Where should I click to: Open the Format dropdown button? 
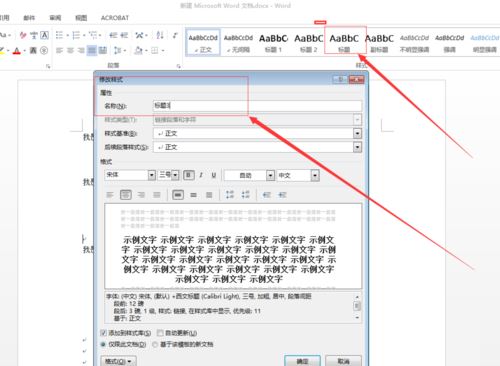[x=118, y=361]
